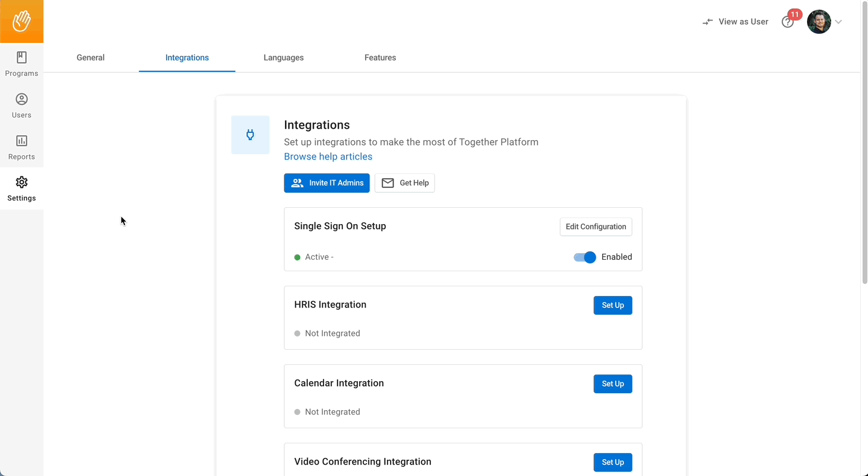Click the 'Set up integrations' description text
868x476 pixels.
[411, 142]
